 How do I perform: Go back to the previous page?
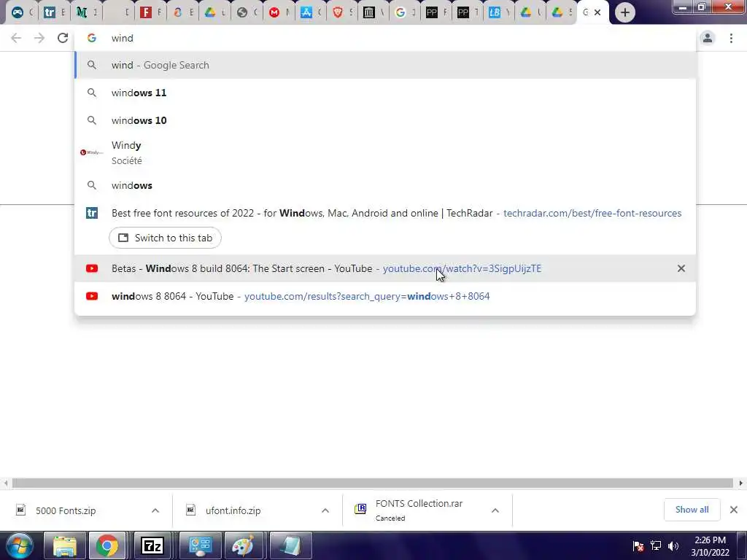tap(16, 38)
